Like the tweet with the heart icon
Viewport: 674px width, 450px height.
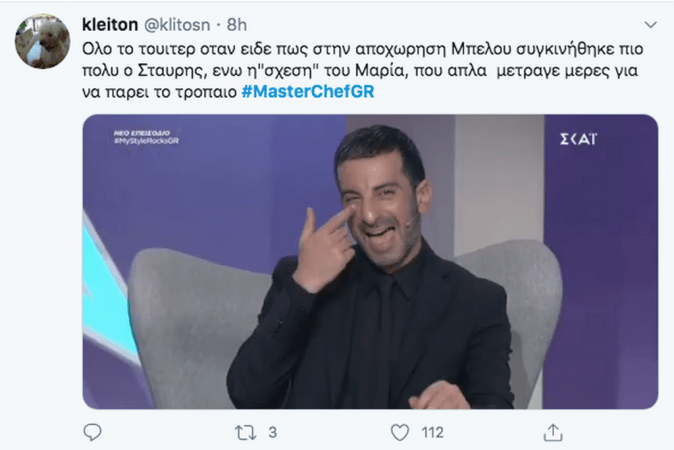pyautogui.click(x=400, y=432)
